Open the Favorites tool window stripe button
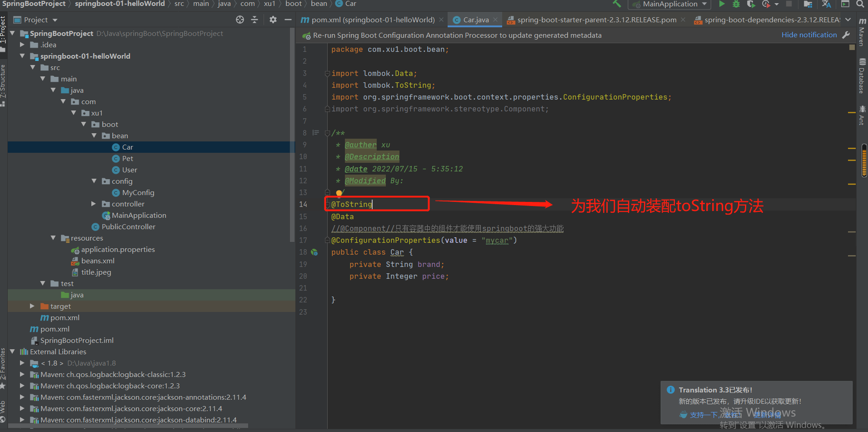Image resolution: width=868 pixels, height=432 pixels. (x=3, y=367)
